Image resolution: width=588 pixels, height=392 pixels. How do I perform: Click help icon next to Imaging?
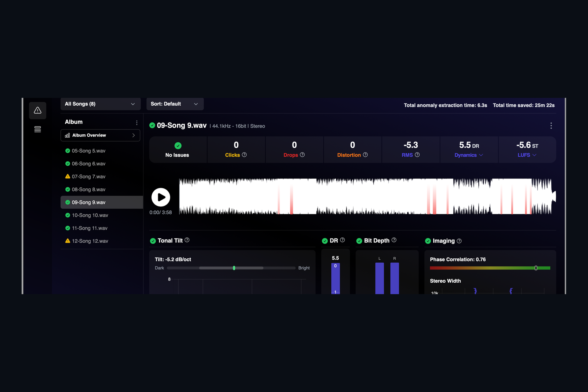(459, 241)
